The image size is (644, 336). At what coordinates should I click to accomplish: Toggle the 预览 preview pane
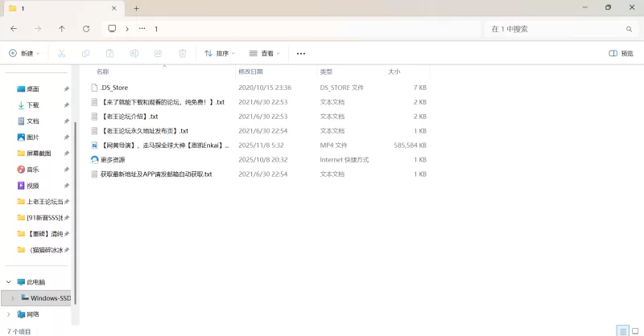pyautogui.click(x=621, y=53)
